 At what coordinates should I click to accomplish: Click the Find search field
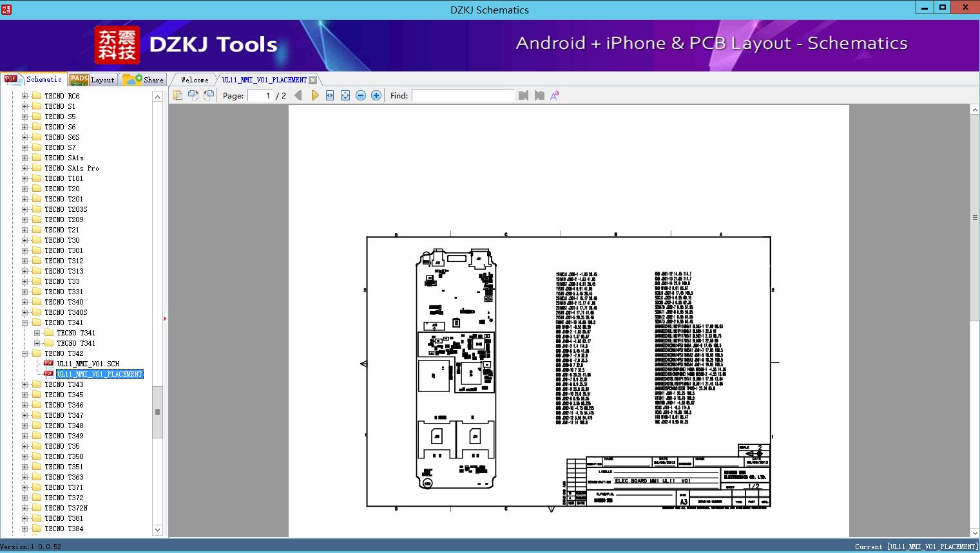[x=463, y=95]
